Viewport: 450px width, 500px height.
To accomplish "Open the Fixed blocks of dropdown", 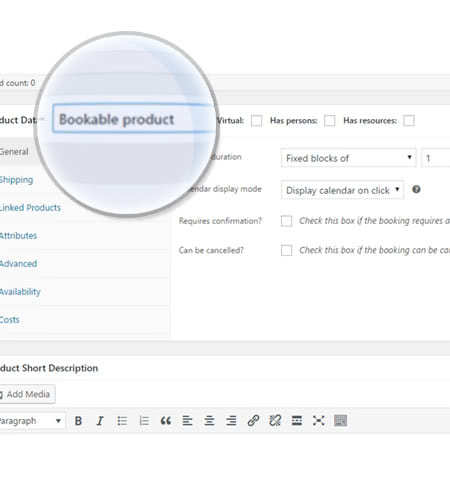I will coord(348,158).
